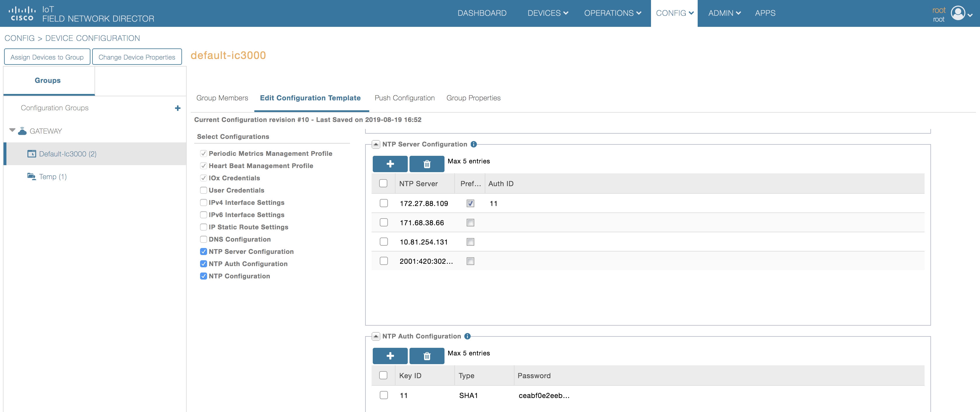Click the trash icon in NTP Auth Configuration
The width and height of the screenshot is (980, 412).
point(427,356)
